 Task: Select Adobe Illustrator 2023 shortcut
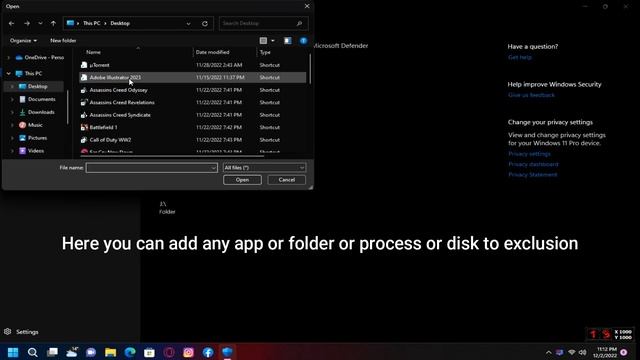(192, 77)
